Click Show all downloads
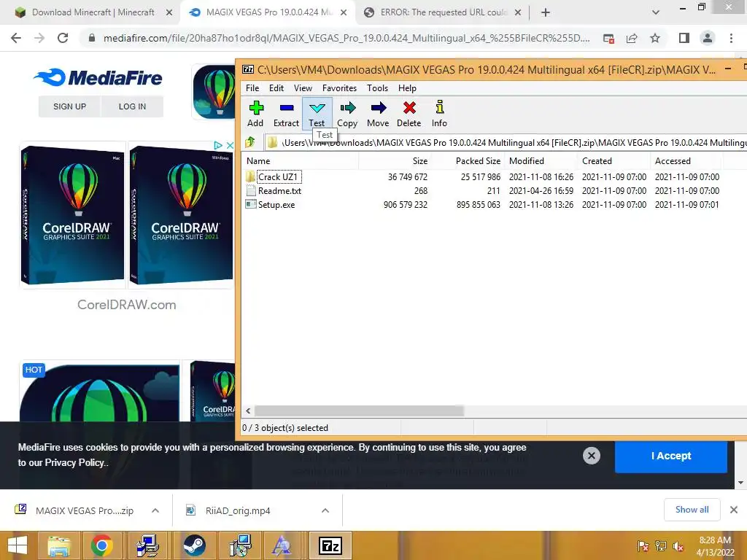747x560 pixels. click(692, 510)
